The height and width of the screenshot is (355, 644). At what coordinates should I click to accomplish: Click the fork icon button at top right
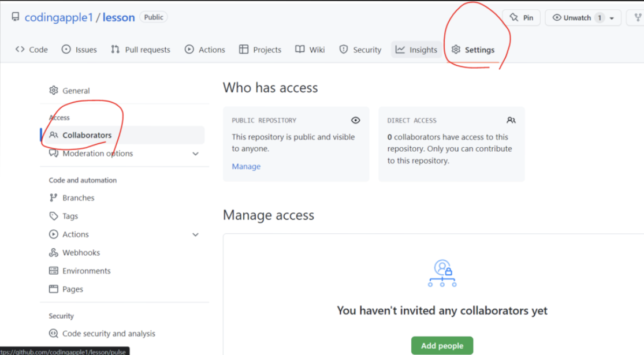[x=638, y=18]
